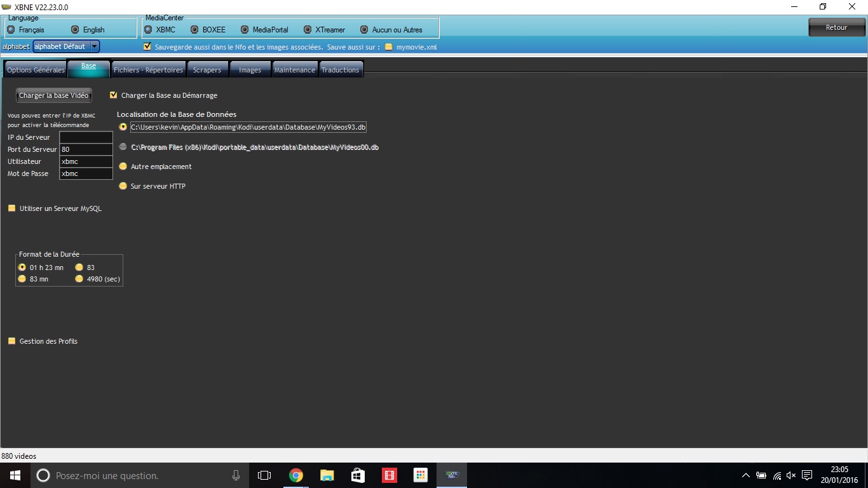Open Google Chrome from the taskbar

click(295, 475)
